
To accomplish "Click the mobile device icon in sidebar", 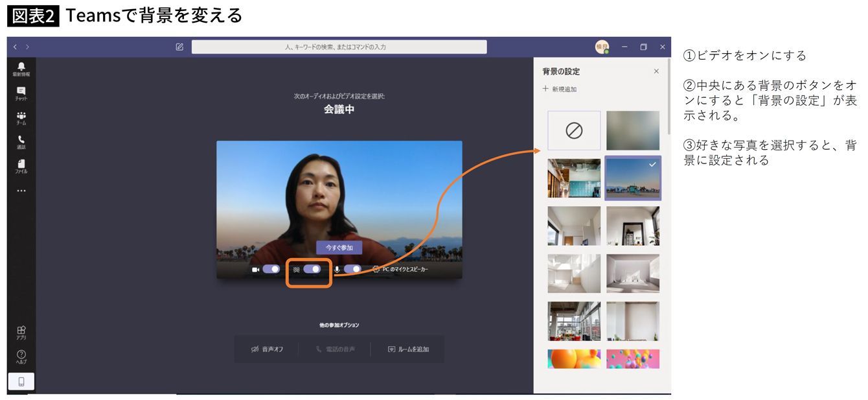I will point(21,382).
